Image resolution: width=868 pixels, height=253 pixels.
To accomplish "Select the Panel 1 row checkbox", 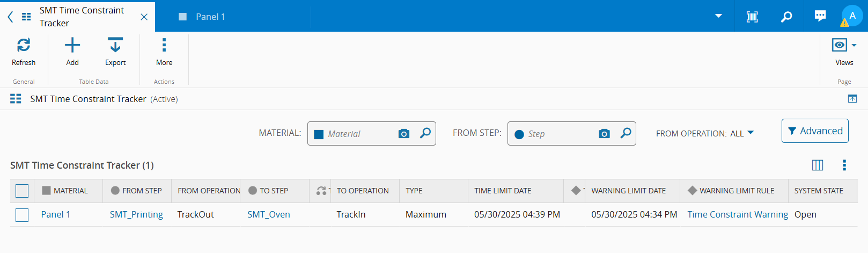I will (x=22, y=215).
